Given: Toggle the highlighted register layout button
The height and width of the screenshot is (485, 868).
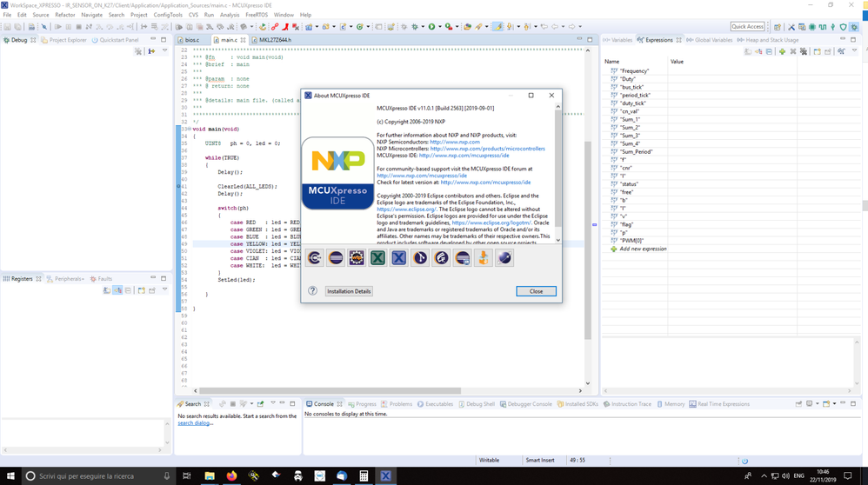Looking at the screenshot, I should pyautogui.click(x=117, y=290).
